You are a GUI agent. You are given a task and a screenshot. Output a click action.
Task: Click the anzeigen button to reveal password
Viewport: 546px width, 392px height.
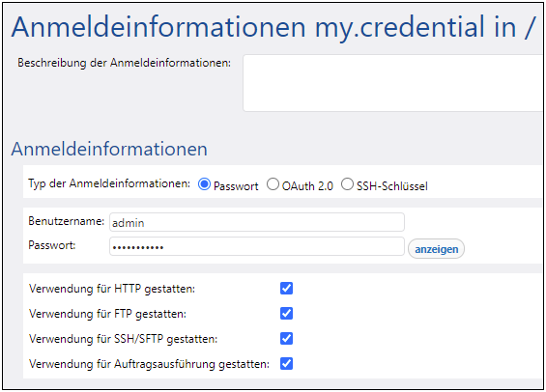click(436, 249)
